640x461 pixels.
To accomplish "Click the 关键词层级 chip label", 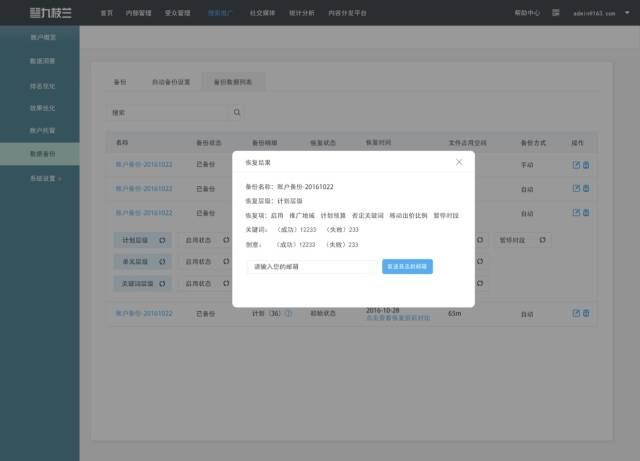I will [138, 283].
